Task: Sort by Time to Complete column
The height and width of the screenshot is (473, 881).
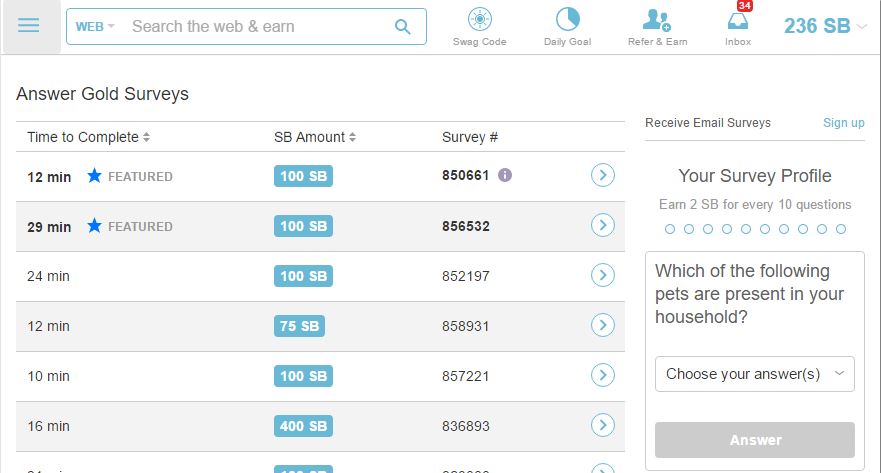Action: point(88,137)
